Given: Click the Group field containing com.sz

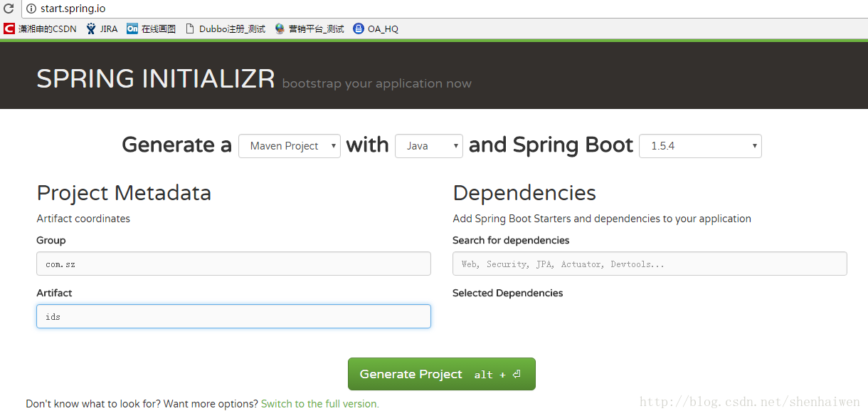Looking at the screenshot, I should coord(233,264).
